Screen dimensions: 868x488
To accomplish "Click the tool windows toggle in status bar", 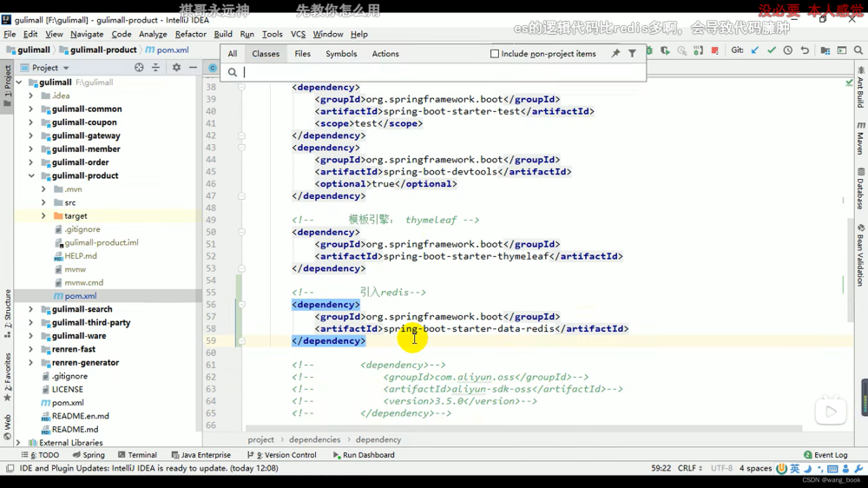I will point(10,469).
